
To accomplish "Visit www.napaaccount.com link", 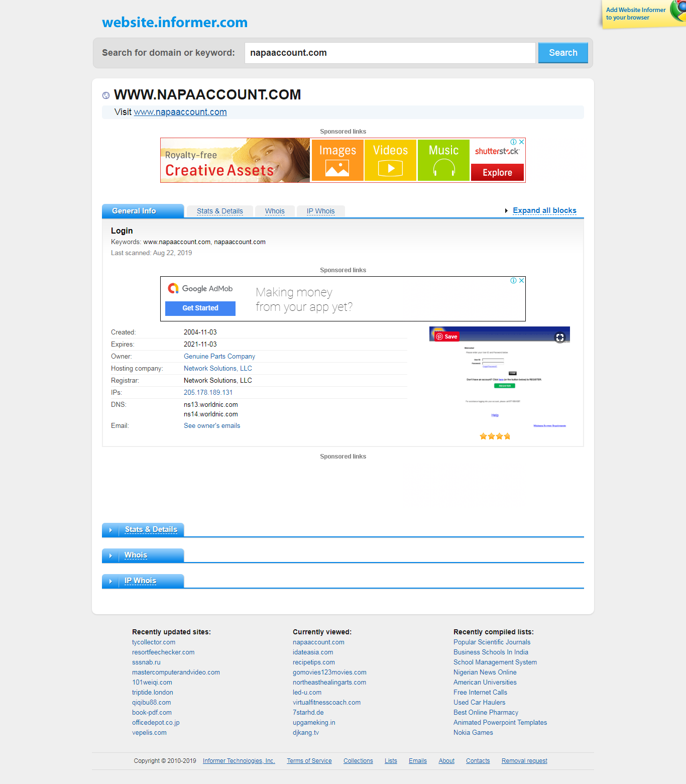I will click(x=180, y=112).
